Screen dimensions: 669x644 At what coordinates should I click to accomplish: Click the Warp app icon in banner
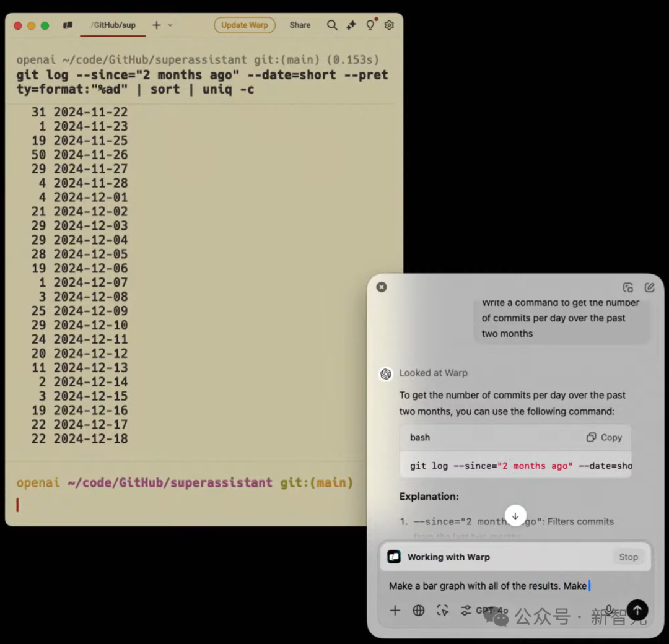tap(394, 557)
